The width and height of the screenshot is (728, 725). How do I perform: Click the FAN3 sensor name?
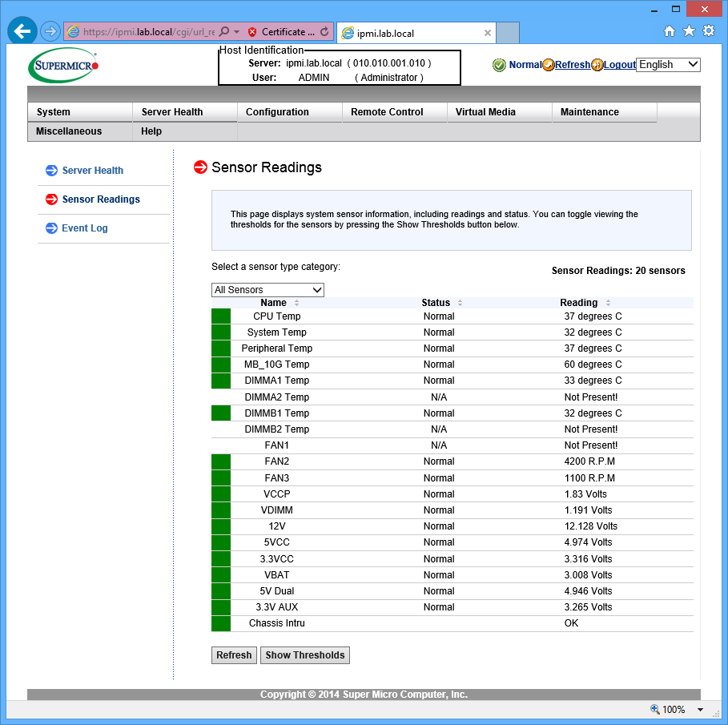click(277, 478)
